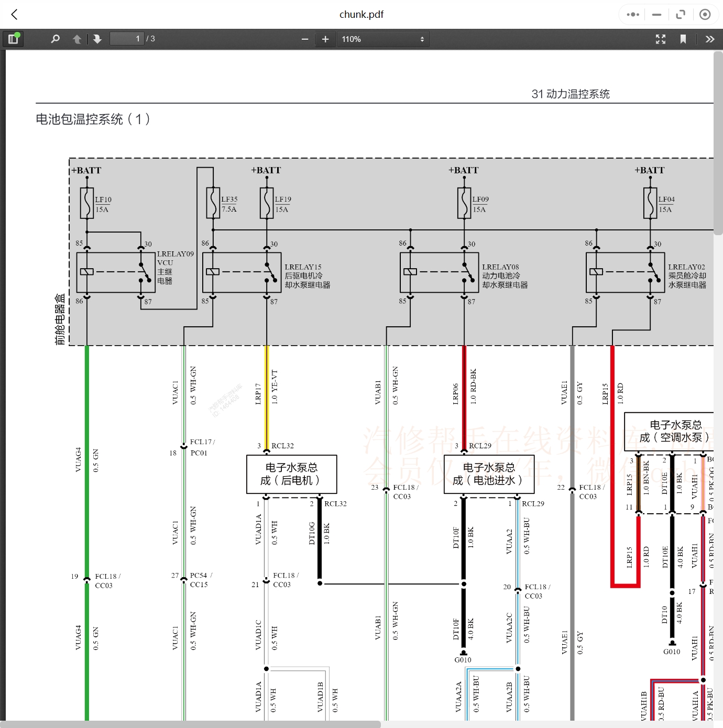Viewport: 723px width, 728px height.
Task: Zoom out of the PDF
Action: point(304,38)
